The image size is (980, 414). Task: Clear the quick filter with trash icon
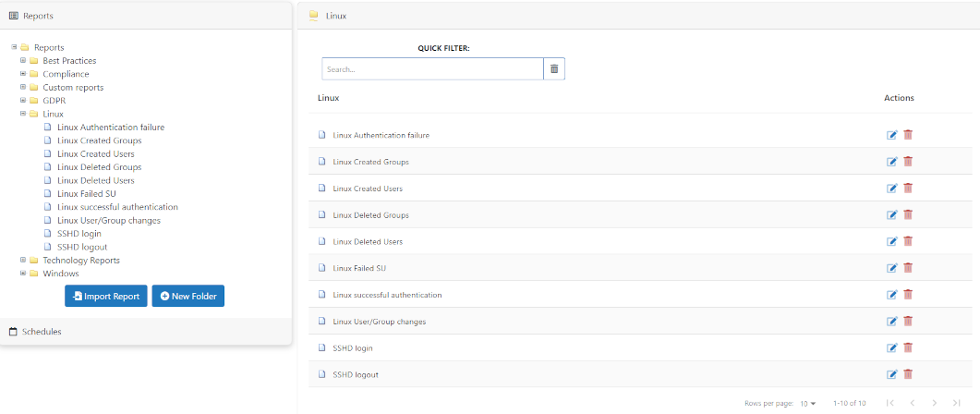(x=554, y=68)
